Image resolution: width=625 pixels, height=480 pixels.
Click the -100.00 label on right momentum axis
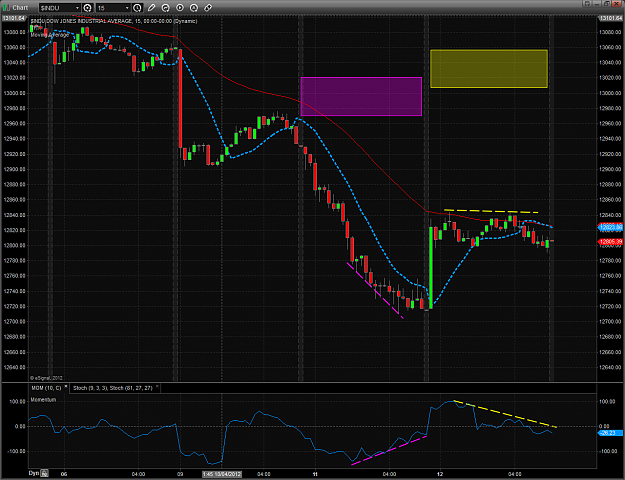pos(609,451)
